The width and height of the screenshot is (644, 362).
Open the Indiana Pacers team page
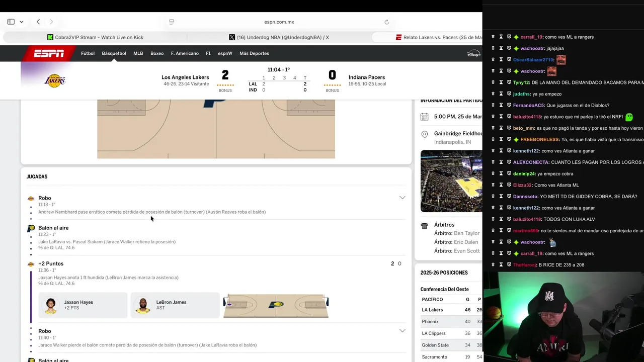[367, 77]
